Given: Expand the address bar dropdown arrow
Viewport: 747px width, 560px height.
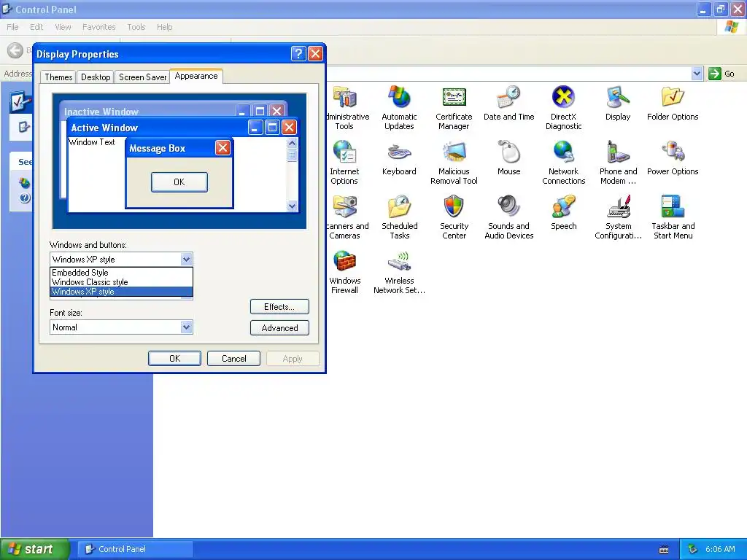Looking at the screenshot, I should pyautogui.click(x=697, y=74).
